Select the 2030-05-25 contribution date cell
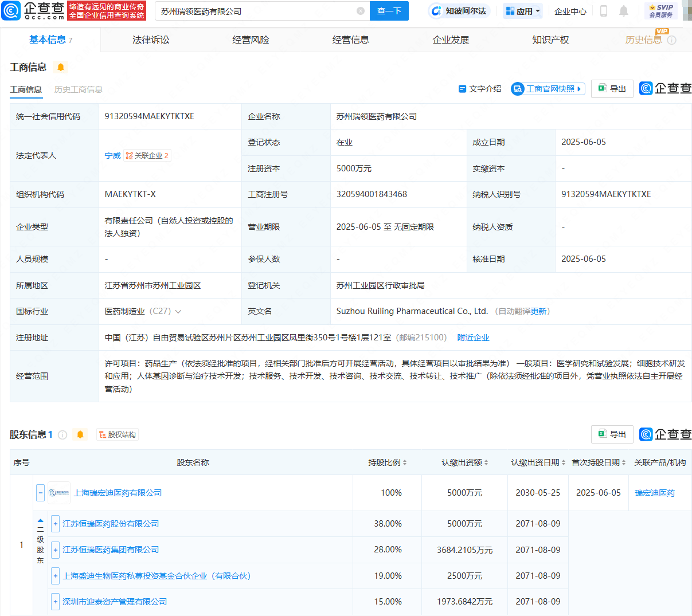Image resolution: width=692 pixels, height=616 pixels. point(538,493)
